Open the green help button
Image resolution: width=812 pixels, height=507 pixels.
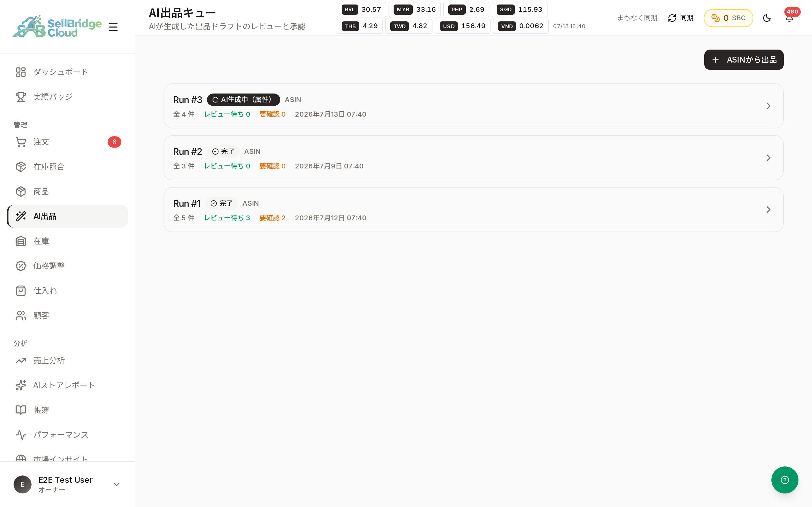pyautogui.click(x=784, y=480)
